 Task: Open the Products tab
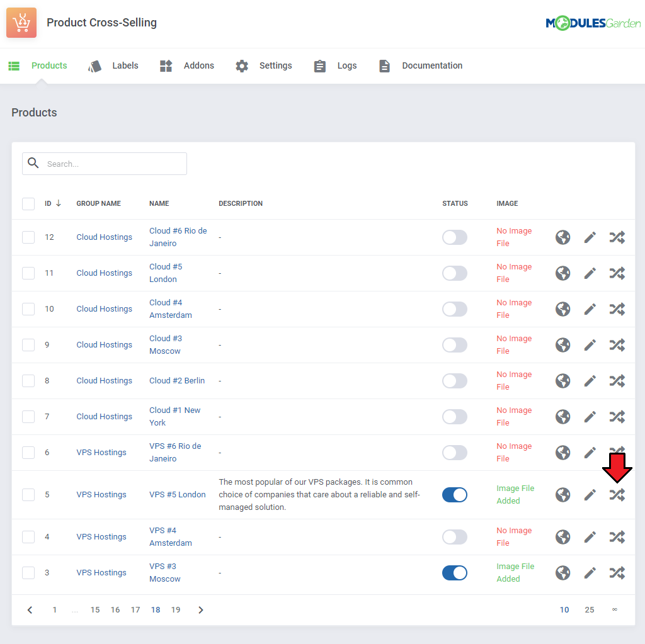tap(38, 66)
